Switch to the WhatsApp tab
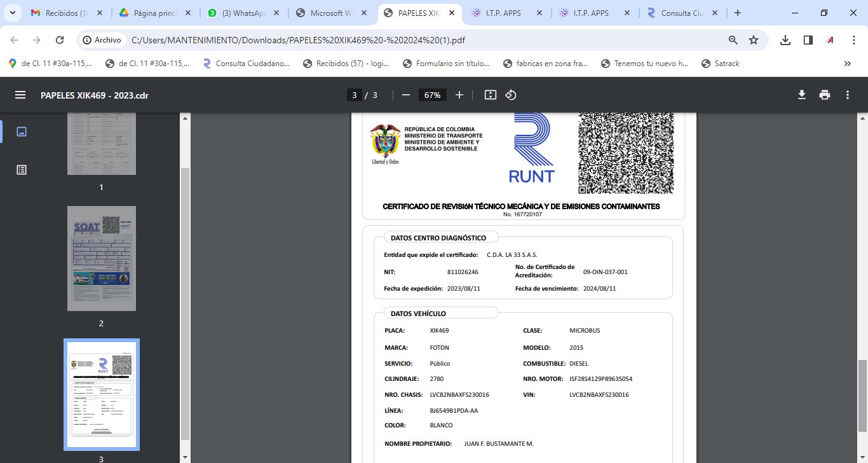 pos(241,13)
